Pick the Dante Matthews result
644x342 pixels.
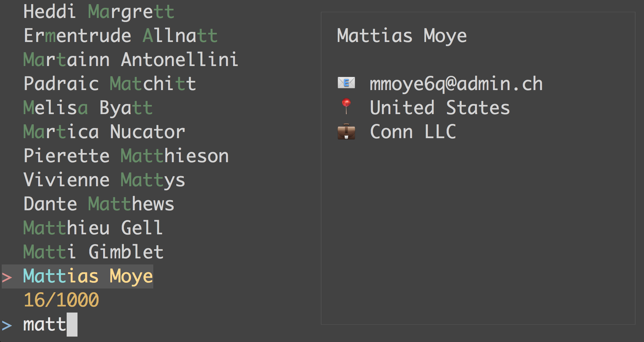tap(99, 204)
